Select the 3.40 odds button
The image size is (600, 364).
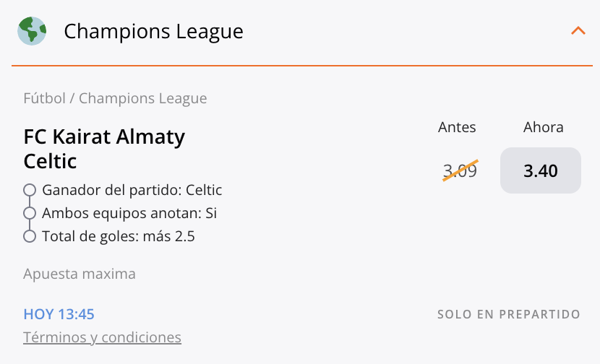coord(540,171)
